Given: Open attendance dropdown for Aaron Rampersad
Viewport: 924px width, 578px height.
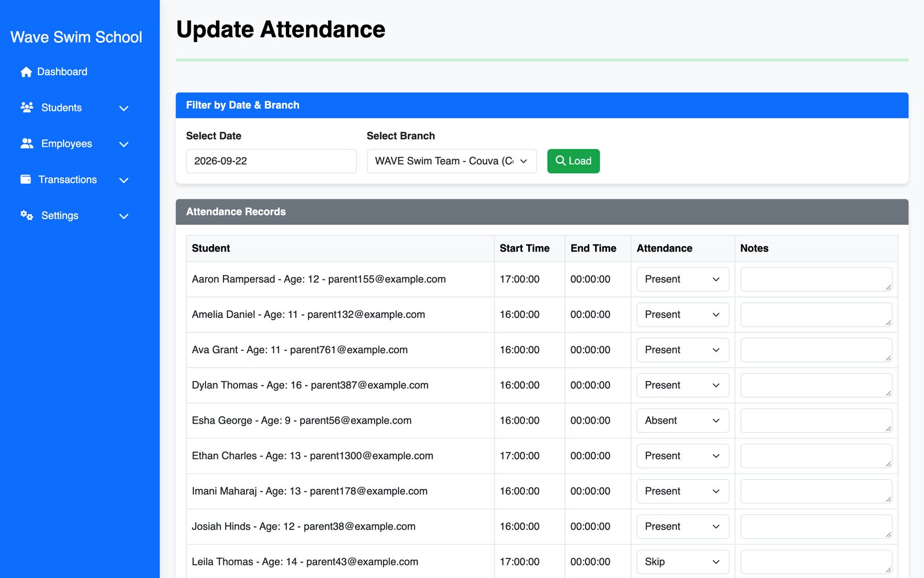Looking at the screenshot, I should 683,279.
